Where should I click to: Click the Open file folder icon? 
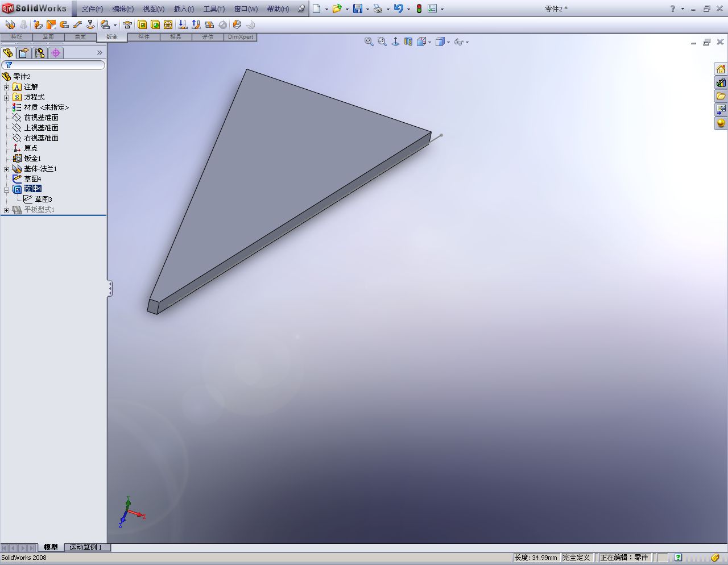(337, 9)
